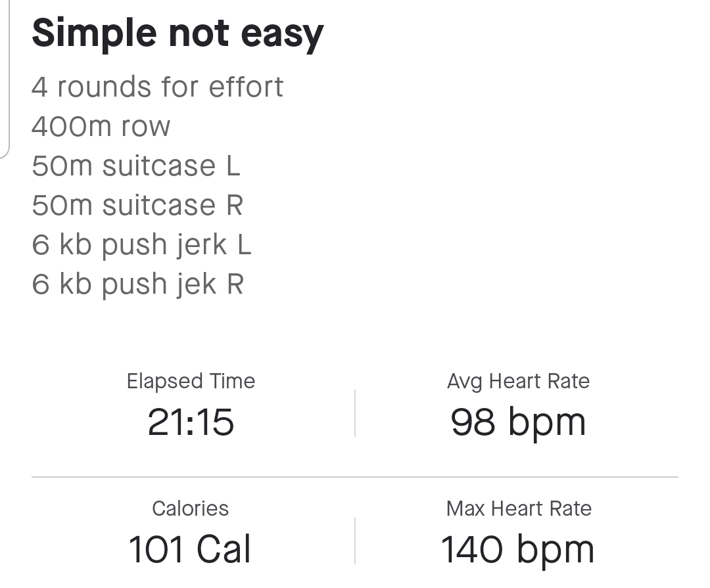Viewport: 710px width, 588px height.
Task: Click the '400m row' description line
Action: pyautogui.click(x=101, y=126)
